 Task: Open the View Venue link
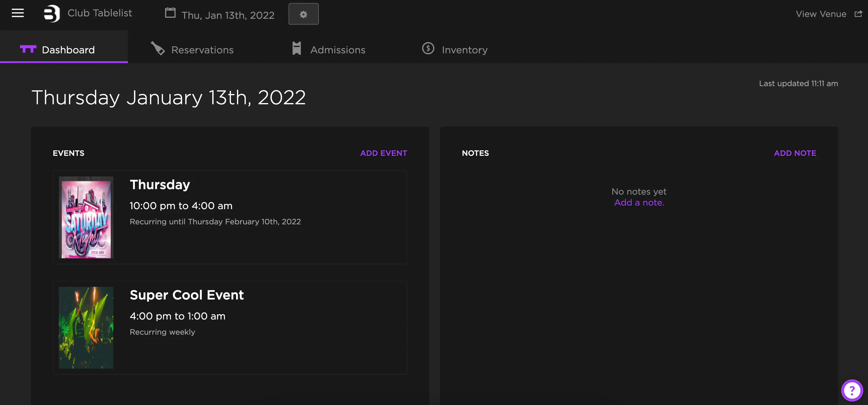pos(821,14)
